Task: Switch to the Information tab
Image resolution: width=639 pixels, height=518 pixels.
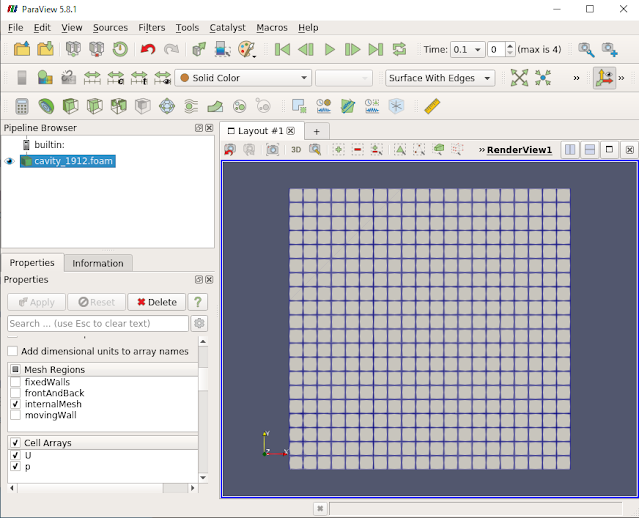Action: [98, 263]
